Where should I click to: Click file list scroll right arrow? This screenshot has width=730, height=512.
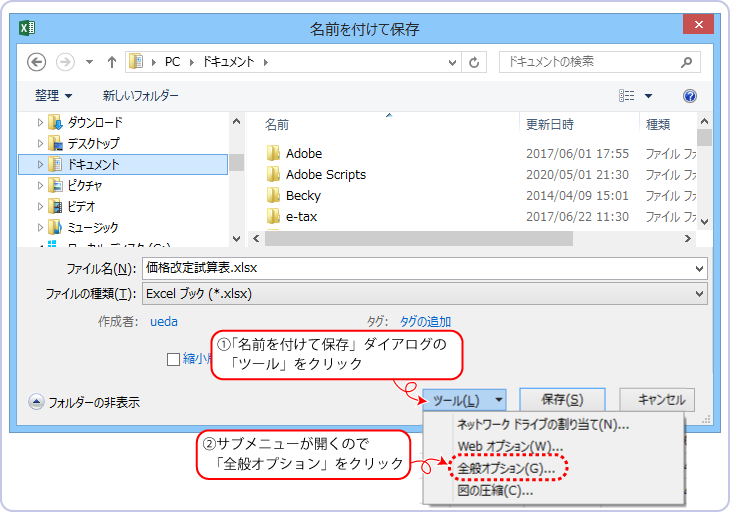click(688, 238)
